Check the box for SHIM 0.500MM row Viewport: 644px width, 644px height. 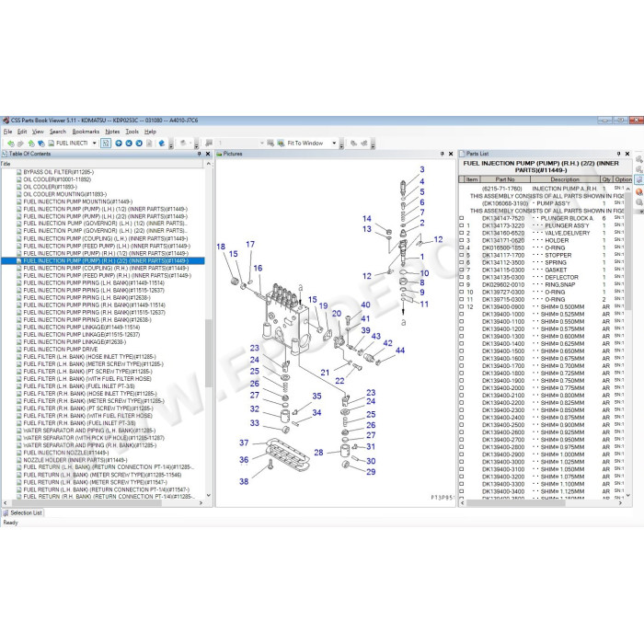coord(462,306)
